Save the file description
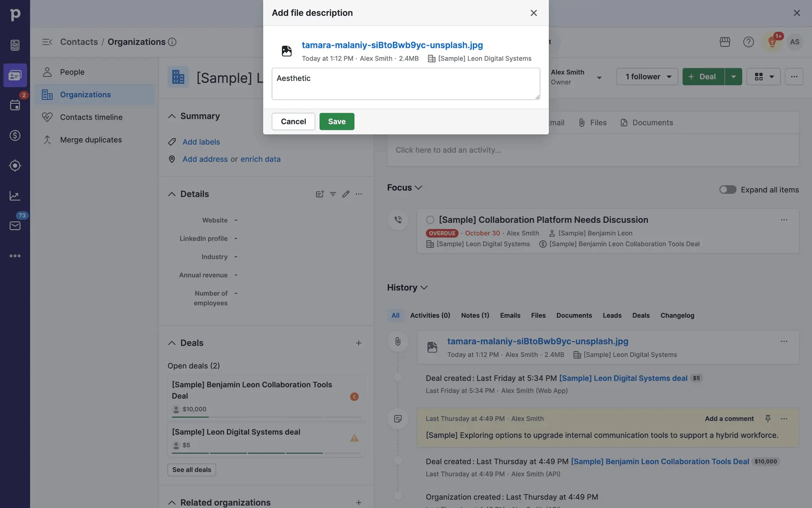The width and height of the screenshot is (812, 508). click(337, 121)
